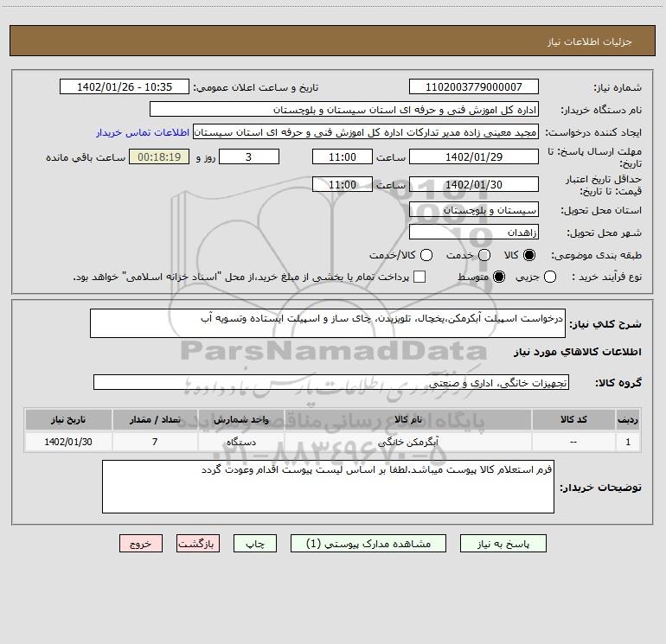The height and width of the screenshot is (644, 666).
Task: Click the جزئیات اطلاعات نیاز header title
Action: point(590,41)
